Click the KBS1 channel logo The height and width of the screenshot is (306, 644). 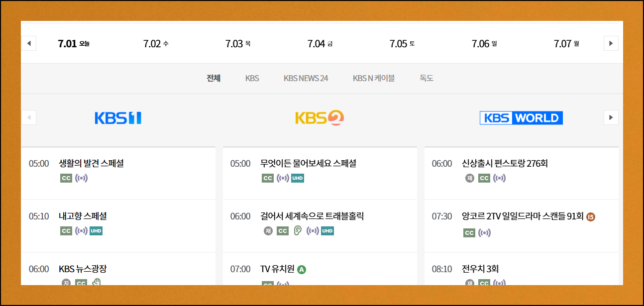point(118,118)
